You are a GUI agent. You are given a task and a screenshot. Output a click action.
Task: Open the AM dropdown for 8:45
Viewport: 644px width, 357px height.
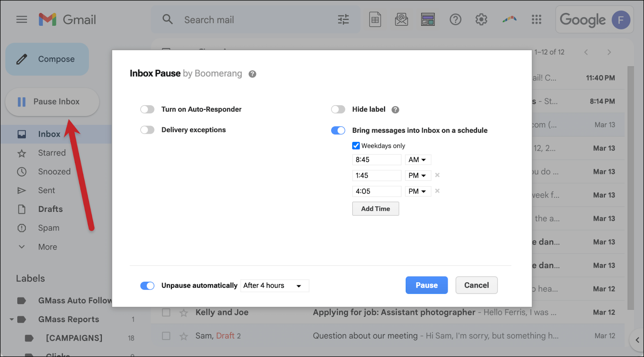coord(418,160)
